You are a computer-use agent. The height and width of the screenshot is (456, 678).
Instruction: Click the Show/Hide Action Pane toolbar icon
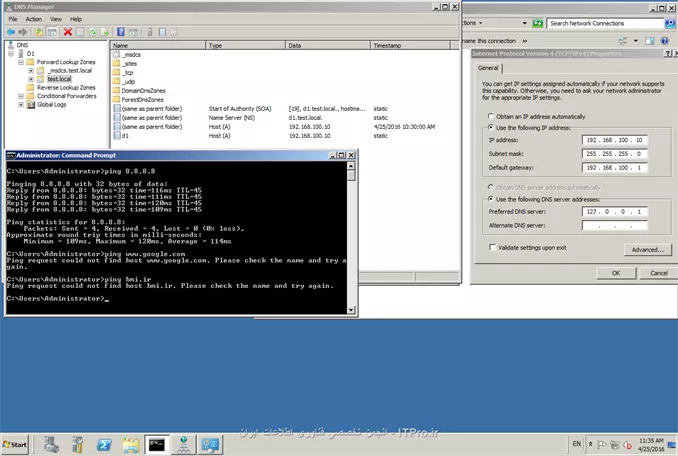133,32
